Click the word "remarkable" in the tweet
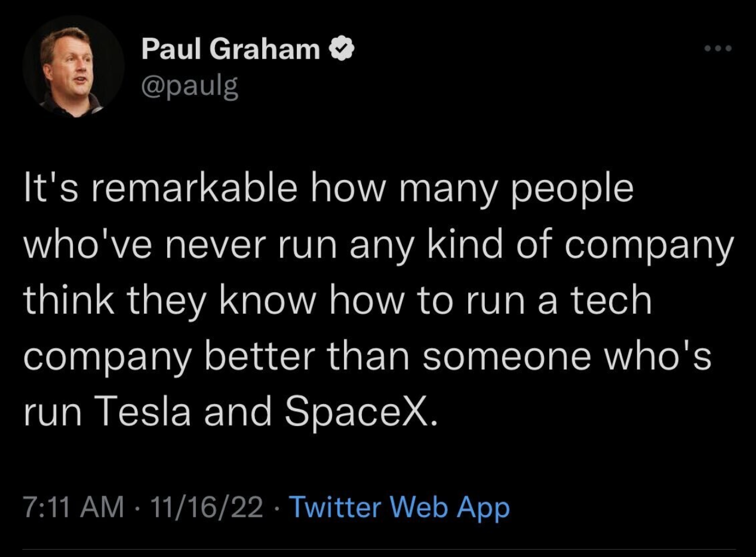The width and height of the screenshot is (756, 557). point(193,189)
